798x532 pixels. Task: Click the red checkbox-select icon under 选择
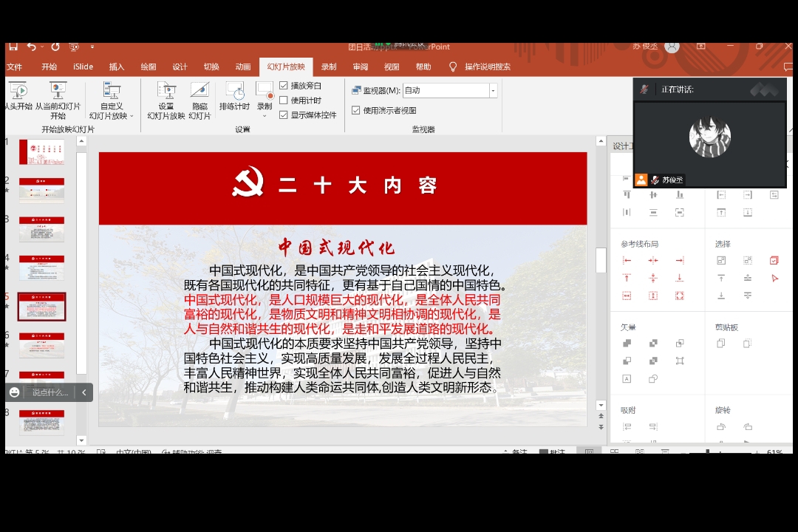tap(774, 261)
